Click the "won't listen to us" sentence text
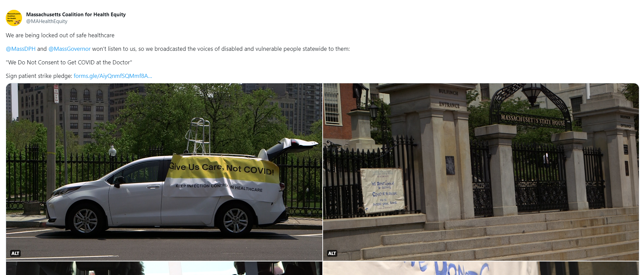This screenshot has width=644, height=275. coord(221,49)
